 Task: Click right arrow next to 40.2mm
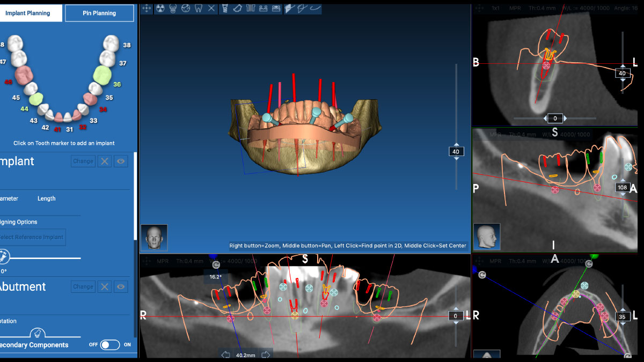pyautogui.click(x=266, y=354)
